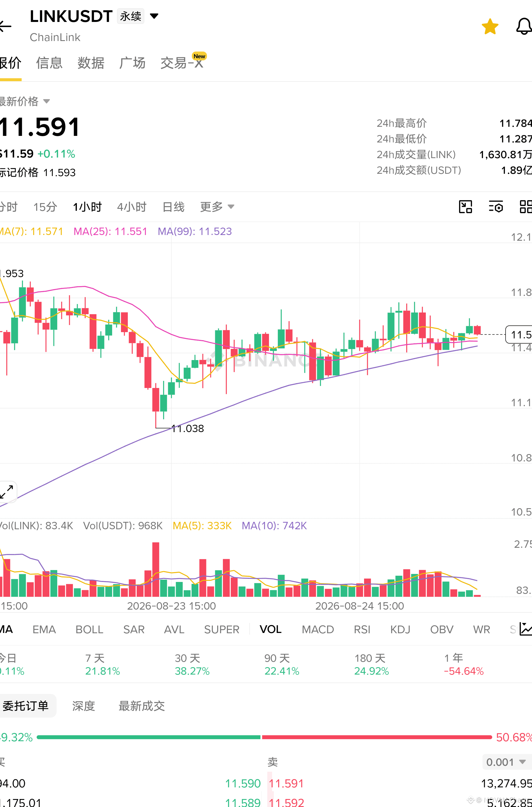Tap the ask amount 13,274.95
This screenshot has width=532, height=807.
506,783
